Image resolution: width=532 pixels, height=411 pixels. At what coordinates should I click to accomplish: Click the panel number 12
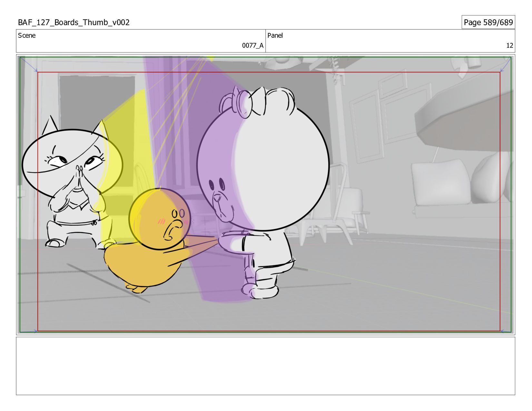click(509, 45)
